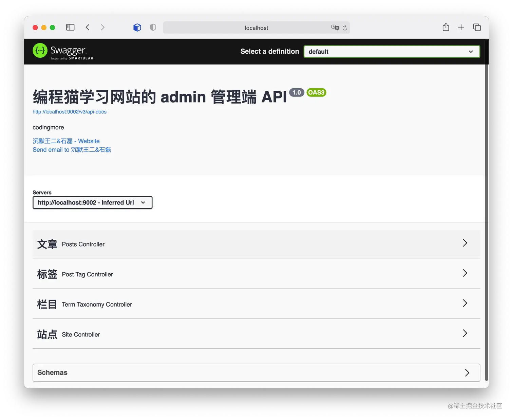This screenshot has width=513, height=420.
Task: Open the Share icon in toolbar
Action: coord(446,27)
